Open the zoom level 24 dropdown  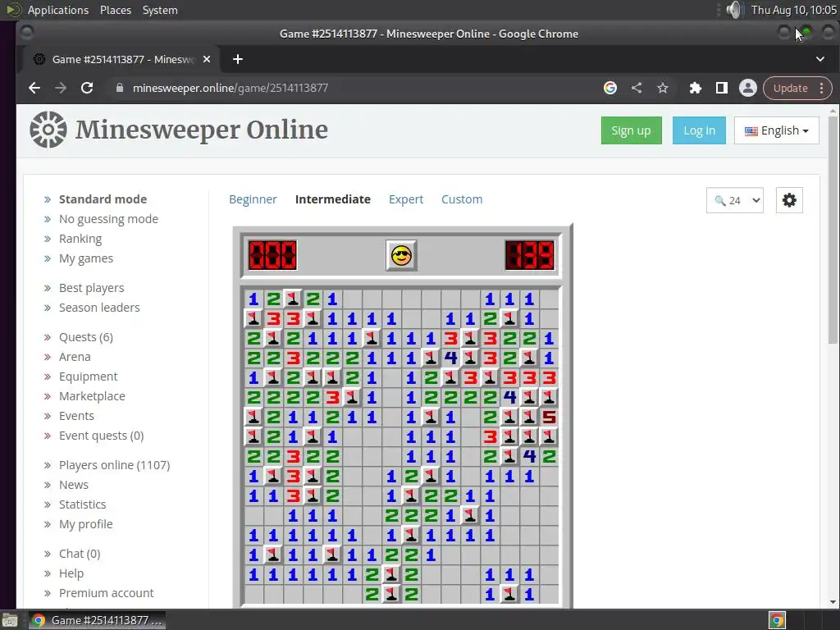point(735,200)
